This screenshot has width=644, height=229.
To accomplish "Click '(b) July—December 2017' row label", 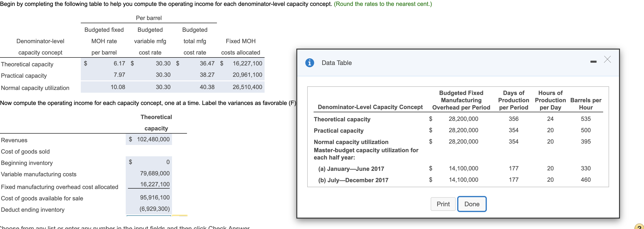I will (353, 180).
